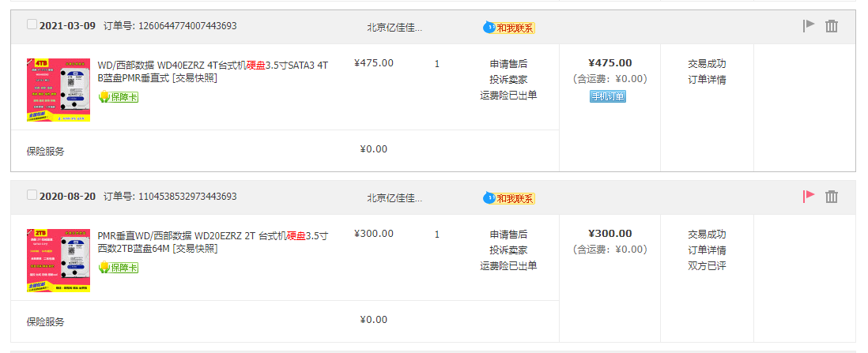Image resolution: width=868 pixels, height=353 pixels.
Task: Click 申请售后 for the ¥475.00 order
Action: tap(508, 64)
